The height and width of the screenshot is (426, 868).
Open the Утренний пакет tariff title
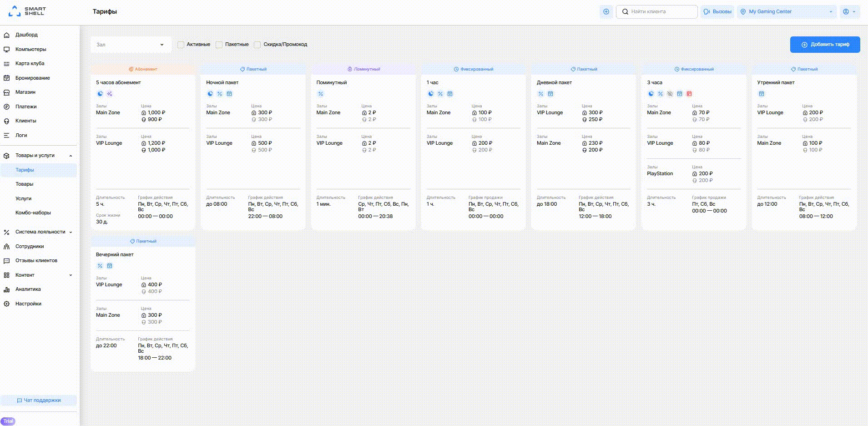(776, 83)
